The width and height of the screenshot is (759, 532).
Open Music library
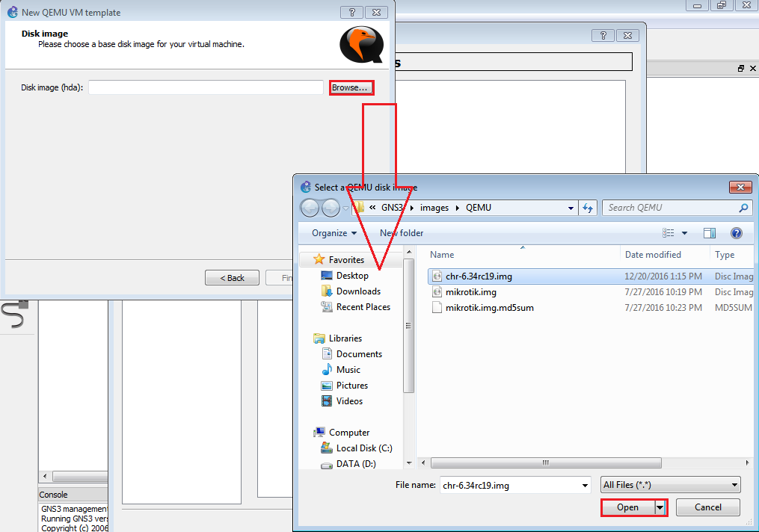click(x=348, y=370)
